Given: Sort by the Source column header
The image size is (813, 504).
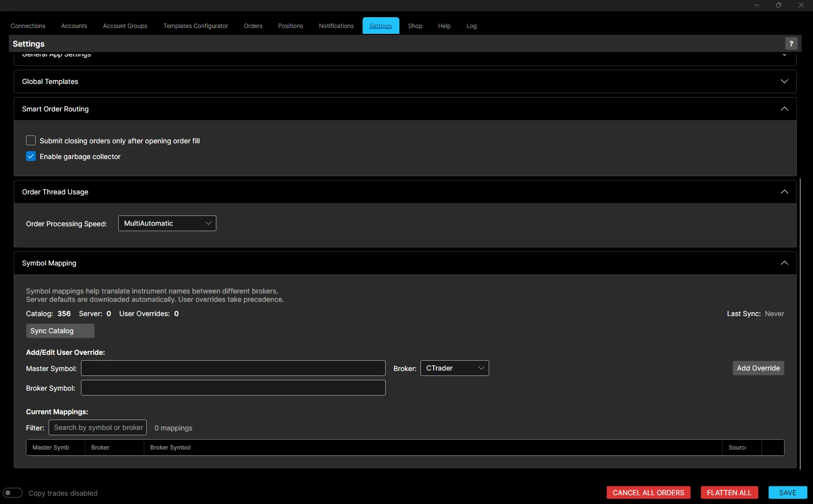Looking at the screenshot, I should (x=742, y=448).
